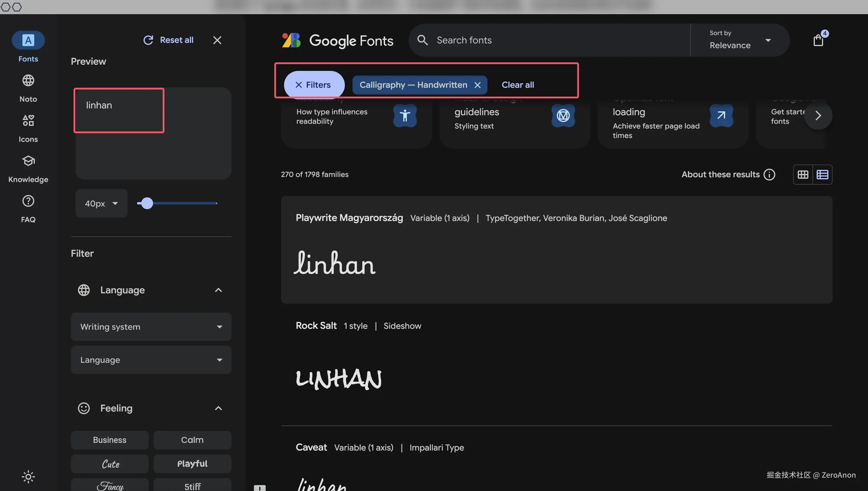This screenshot has width=868, height=491.
Task: Open the shopping bag selection icon
Action: [x=818, y=40]
